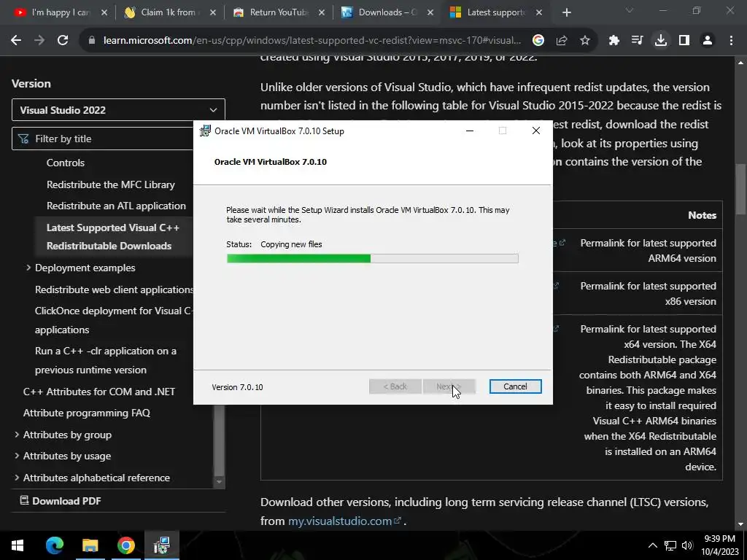Image resolution: width=747 pixels, height=560 pixels.
Task: Select VirtualBox installer taskbar icon
Action: click(162, 545)
